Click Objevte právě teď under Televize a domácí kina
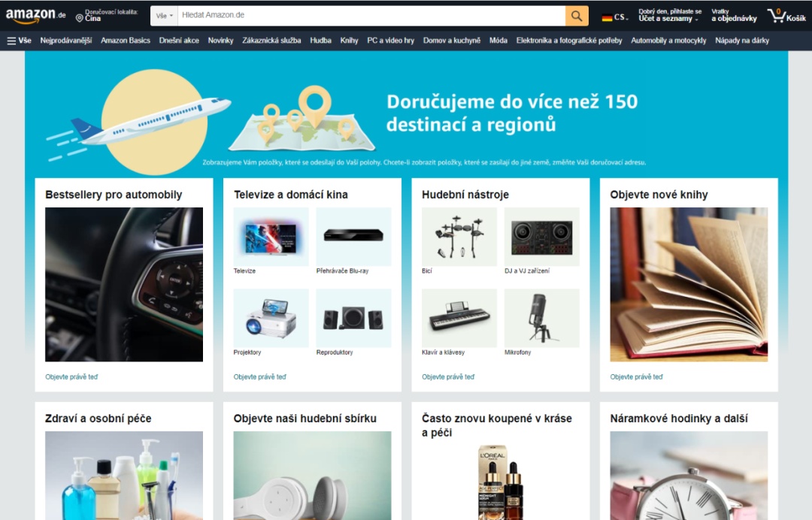The width and height of the screenshot is (812, 520). pos(259,376)
